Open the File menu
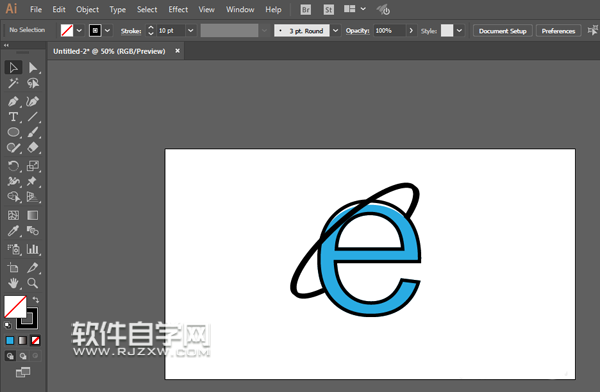Viewport: 600px width, 392px height. tap(36, 10)
